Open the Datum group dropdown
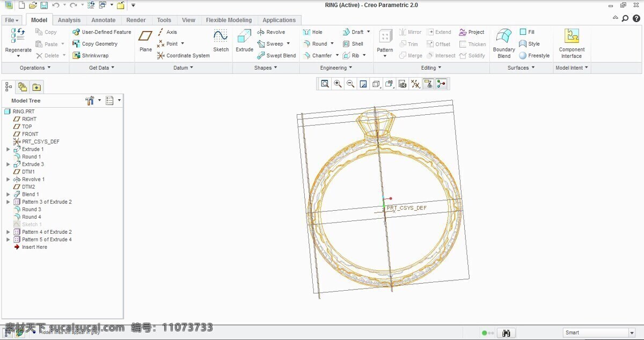Viewport: 644px width, 340px height. [184, 68]
